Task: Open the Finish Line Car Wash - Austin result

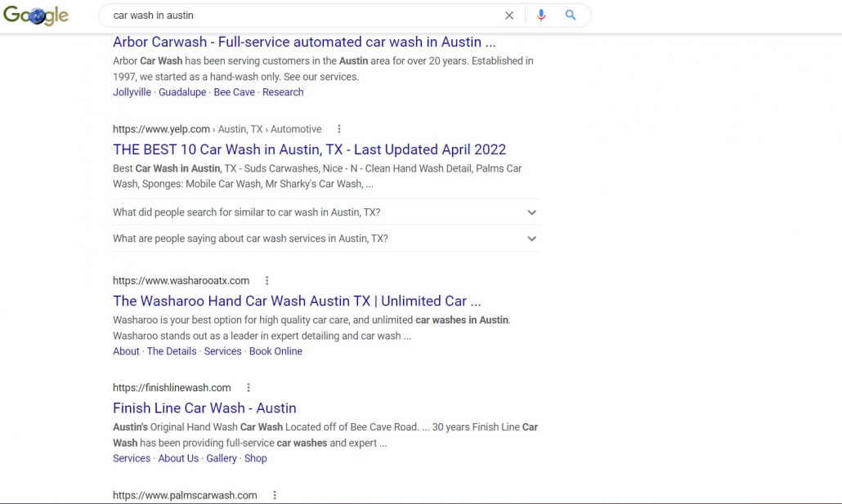Action: [204, 408]
